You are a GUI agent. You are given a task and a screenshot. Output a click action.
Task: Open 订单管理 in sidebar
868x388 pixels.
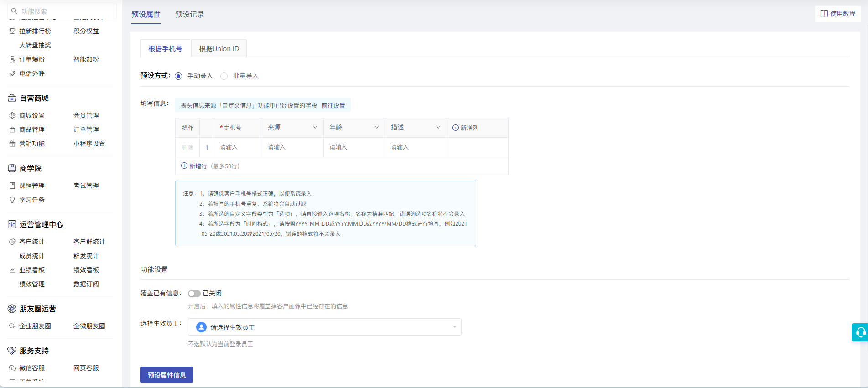[x=86, y=129]
